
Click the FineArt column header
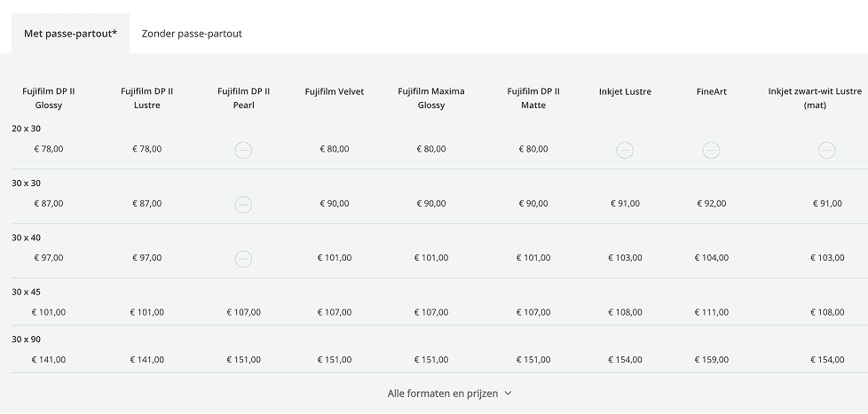pos(711,91)
